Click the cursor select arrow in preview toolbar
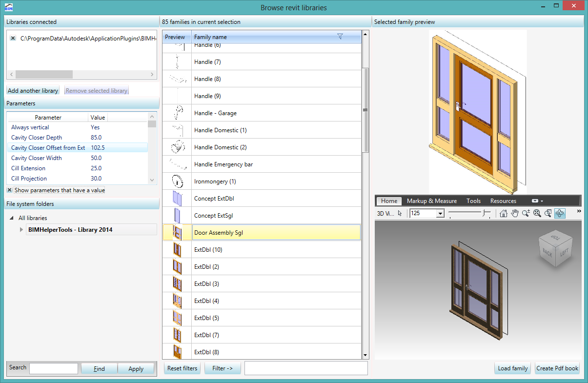This screenshot has width=588, height=383. click(399, 213)
